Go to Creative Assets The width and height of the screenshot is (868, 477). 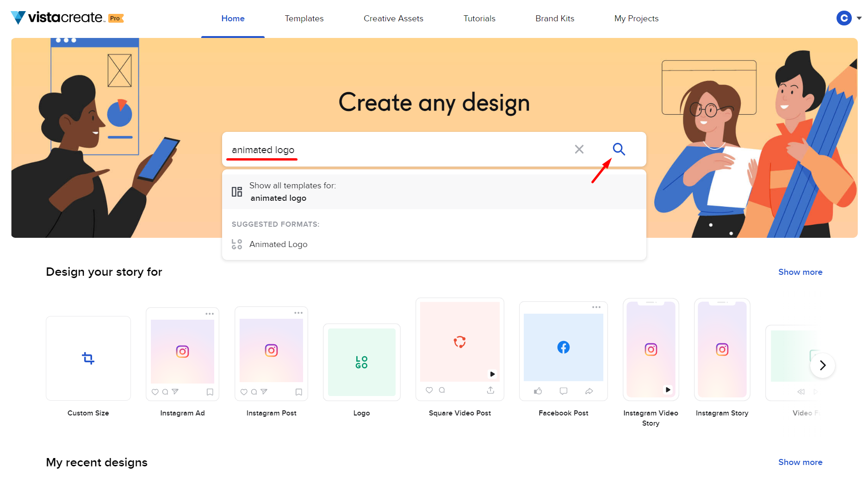click(x=393, y=19)
